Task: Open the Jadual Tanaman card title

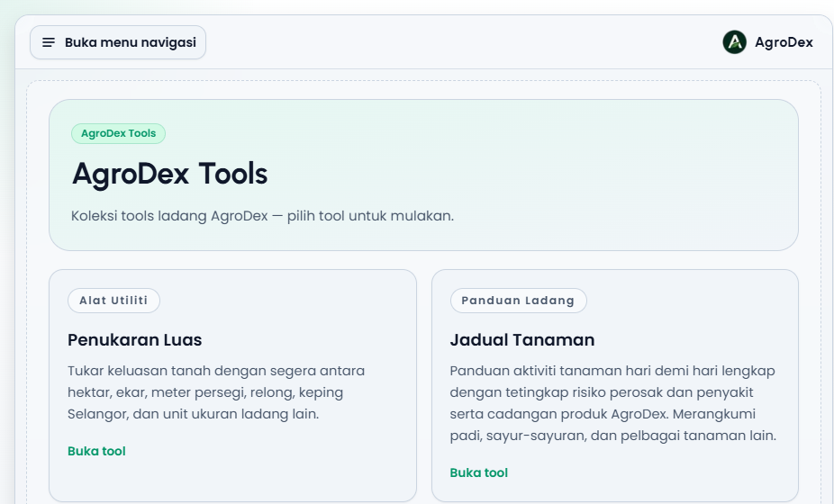Action: coord(522,339)
